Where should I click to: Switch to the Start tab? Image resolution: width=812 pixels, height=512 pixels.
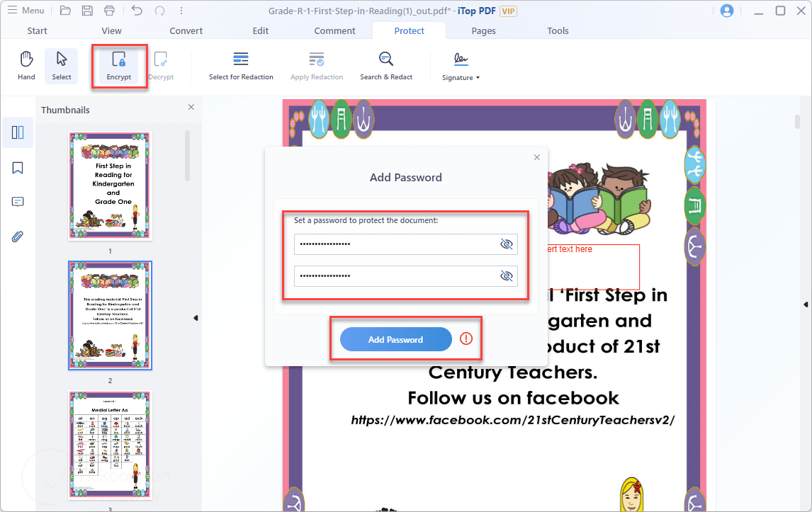(x=37, y=30)
